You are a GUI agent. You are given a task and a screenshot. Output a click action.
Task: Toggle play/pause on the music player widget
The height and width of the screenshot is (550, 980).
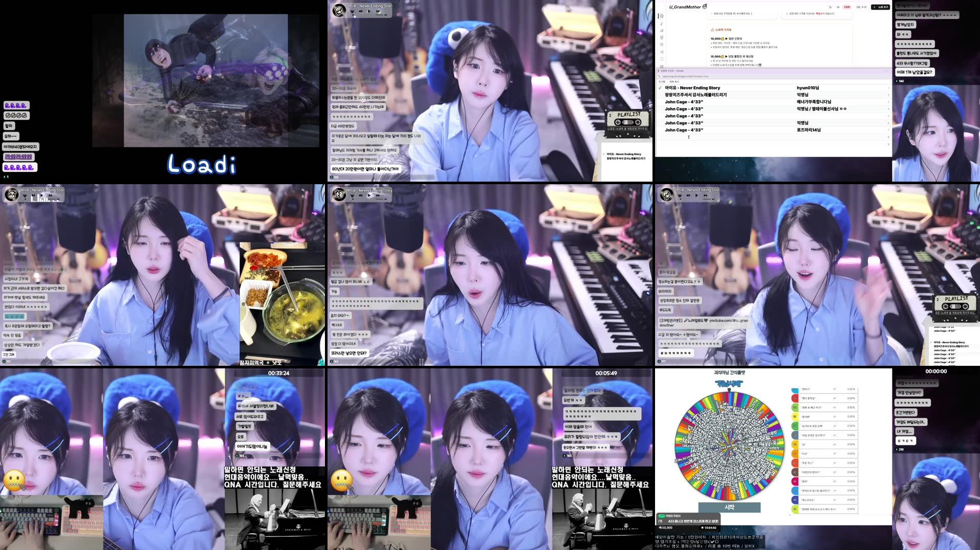coord(368,11)
